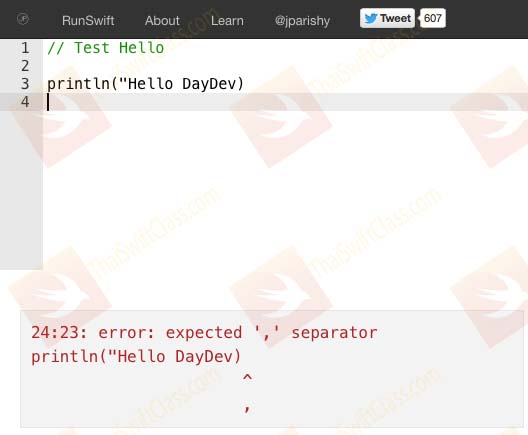528x435 pixels.
Task: Click println("Hello DayDev) in error output
Action: click(x=136, y=357)
